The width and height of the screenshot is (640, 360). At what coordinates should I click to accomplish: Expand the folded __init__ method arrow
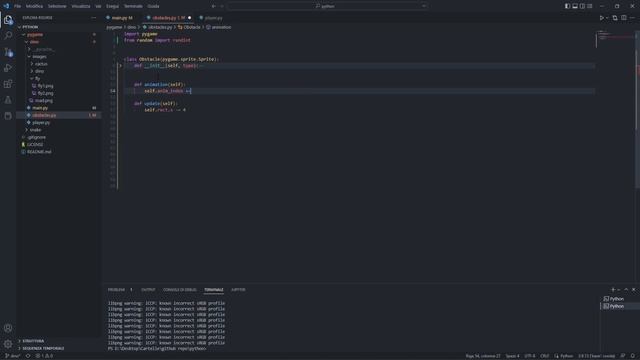pos(120,65)
